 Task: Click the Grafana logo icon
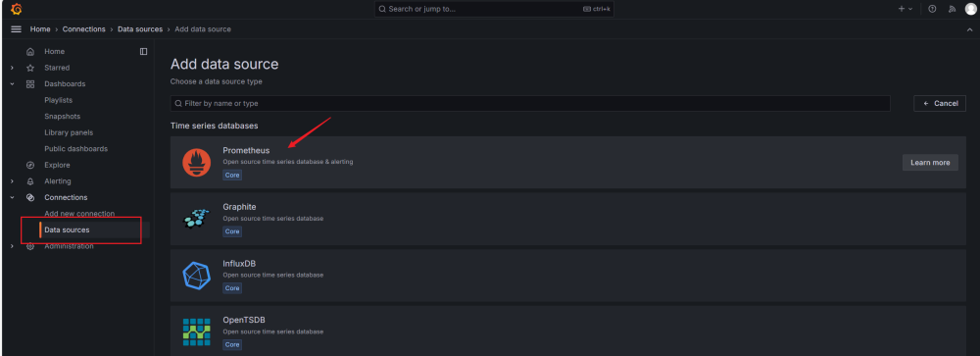click(17, 9)
